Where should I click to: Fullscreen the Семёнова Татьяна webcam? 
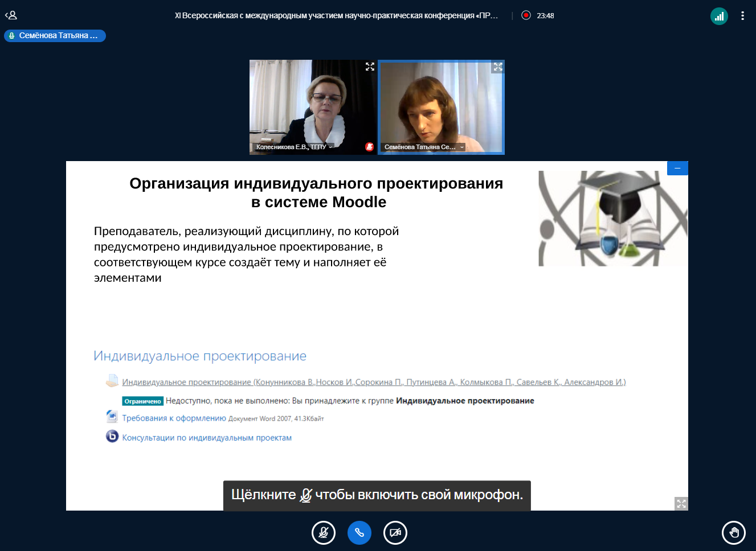[498, 67]
